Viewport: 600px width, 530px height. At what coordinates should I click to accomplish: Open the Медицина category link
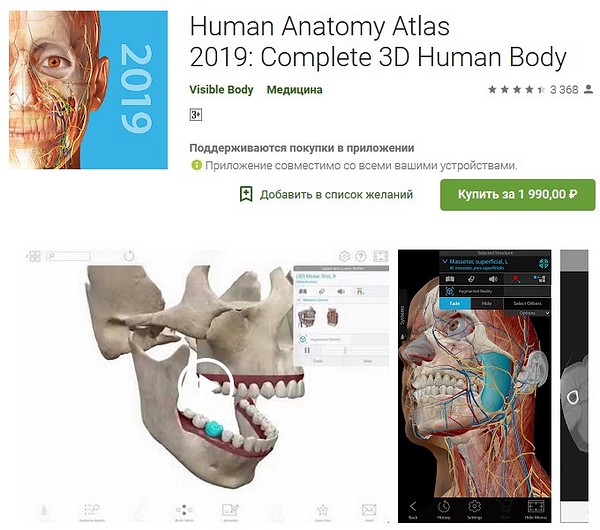[x=294, y=90]
